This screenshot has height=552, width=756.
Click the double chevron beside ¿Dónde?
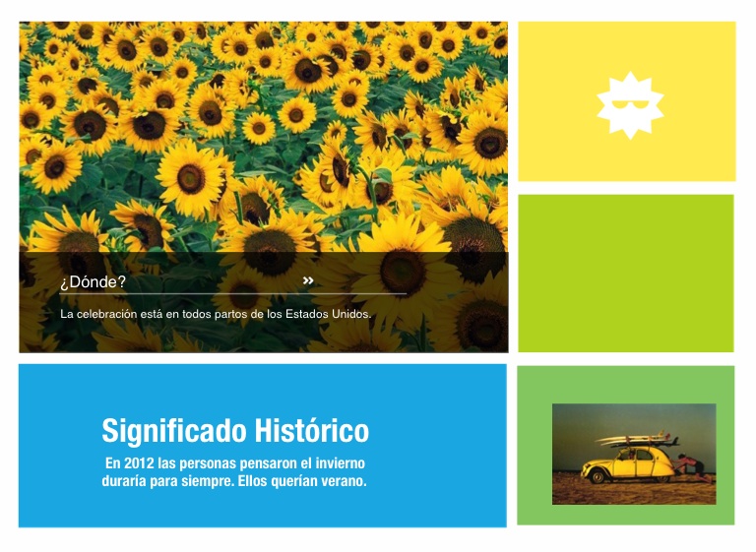coord(308,281)
